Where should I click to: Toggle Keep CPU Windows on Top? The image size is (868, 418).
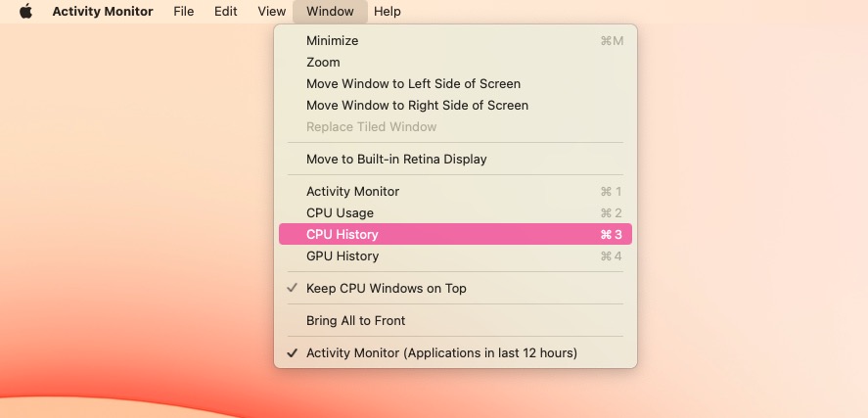pos(386,289)
